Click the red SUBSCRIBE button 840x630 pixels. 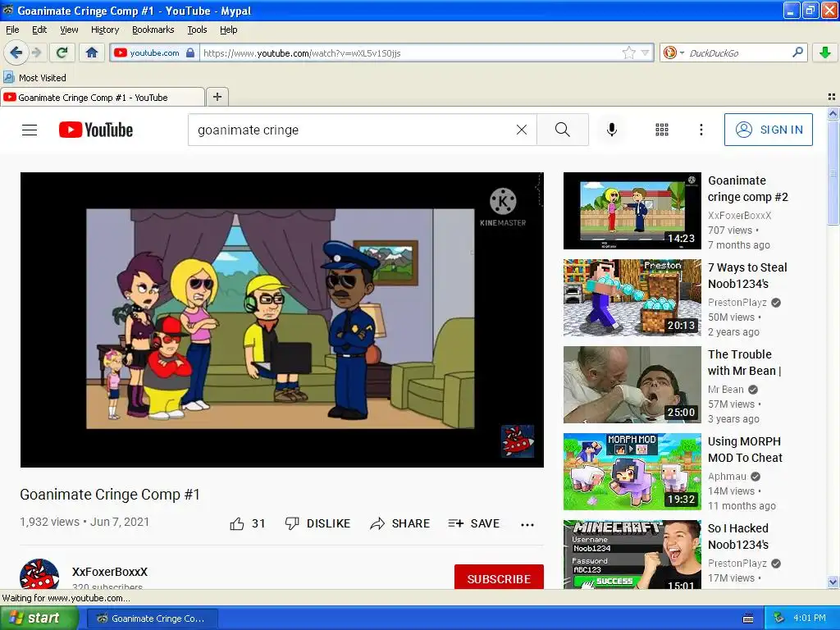pos(499,577)
